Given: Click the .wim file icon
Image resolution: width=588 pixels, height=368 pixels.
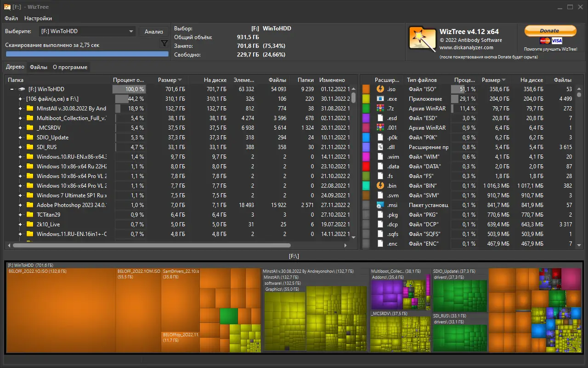Looking at the screenshot, I should coord(380,157).
